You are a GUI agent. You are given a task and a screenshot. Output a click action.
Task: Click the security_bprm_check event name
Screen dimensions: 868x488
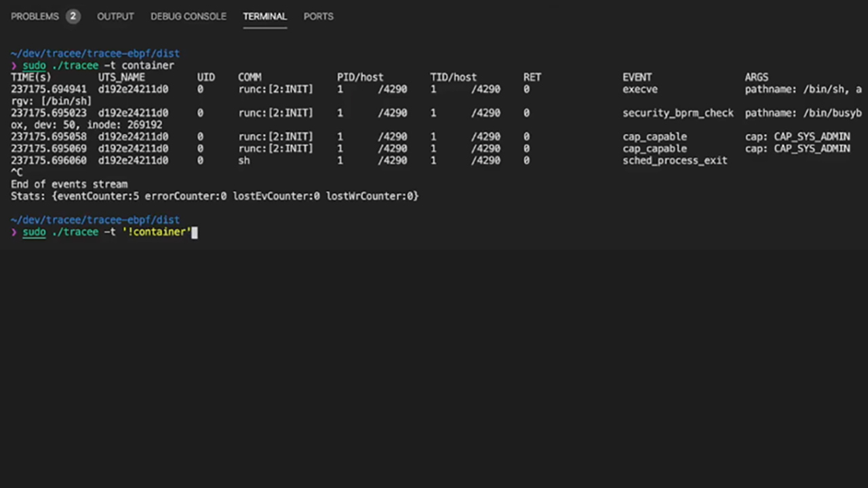[678, 113]
